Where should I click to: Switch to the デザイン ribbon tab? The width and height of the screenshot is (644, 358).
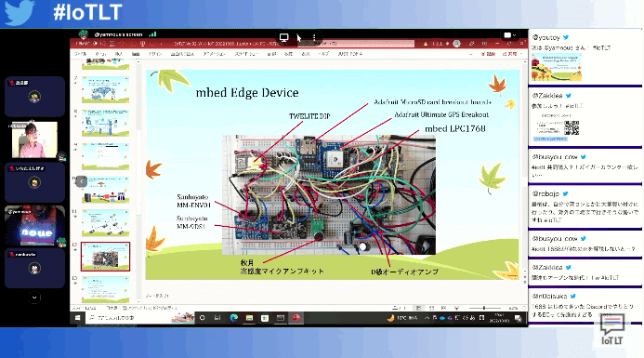pos(155,54)
